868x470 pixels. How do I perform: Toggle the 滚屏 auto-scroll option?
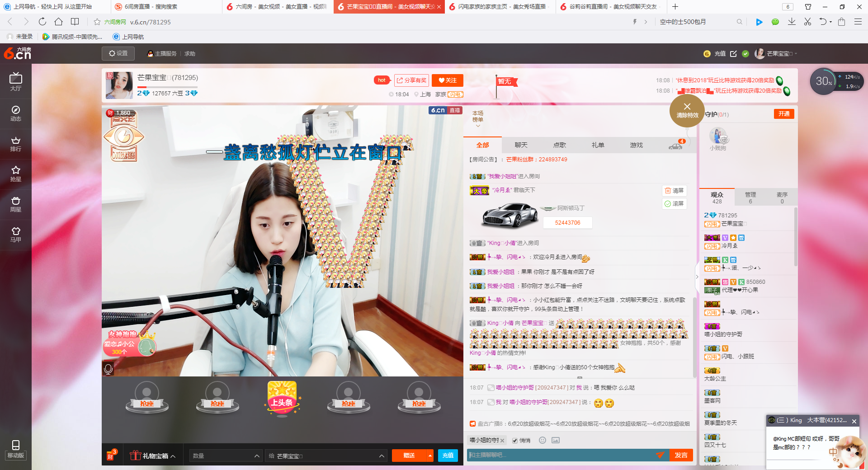(x=674, y=204)
